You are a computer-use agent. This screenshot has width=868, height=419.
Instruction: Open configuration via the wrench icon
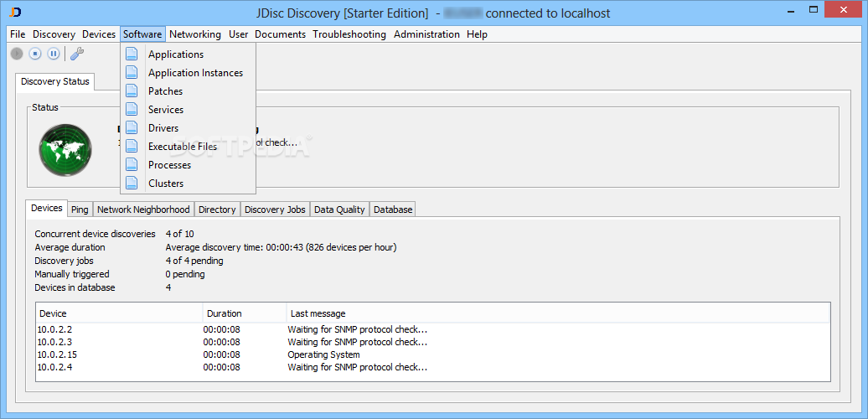pyautogui.click(x=77, y=54)
